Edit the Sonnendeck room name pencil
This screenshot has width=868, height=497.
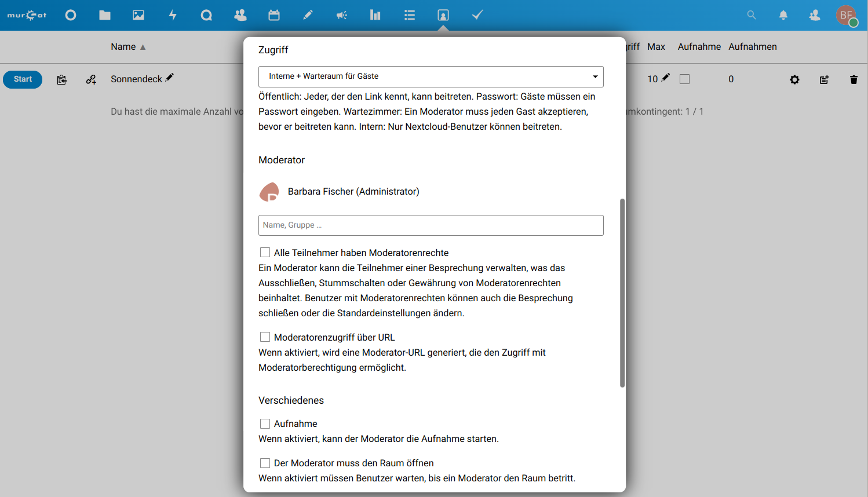tap(169, 78)
